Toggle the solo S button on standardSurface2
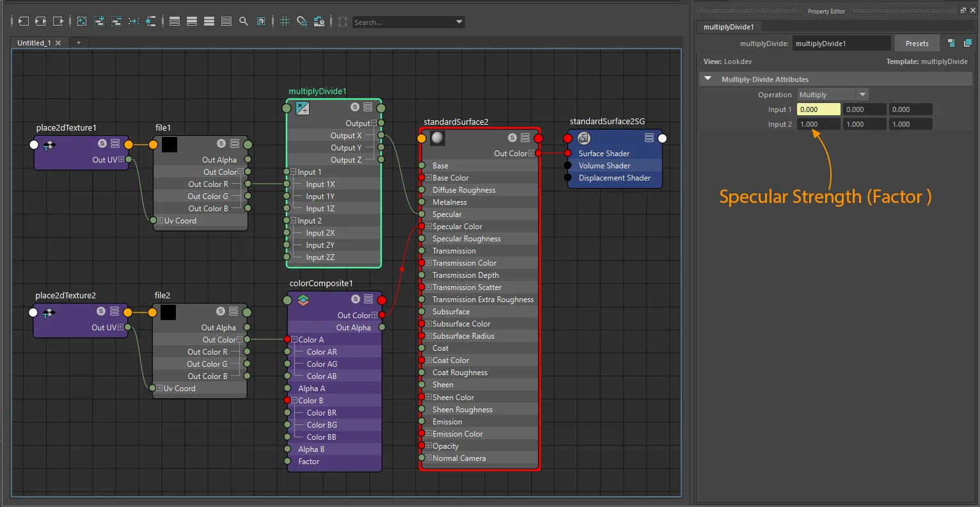Screen dimensions: 980x507 point(512,138)
